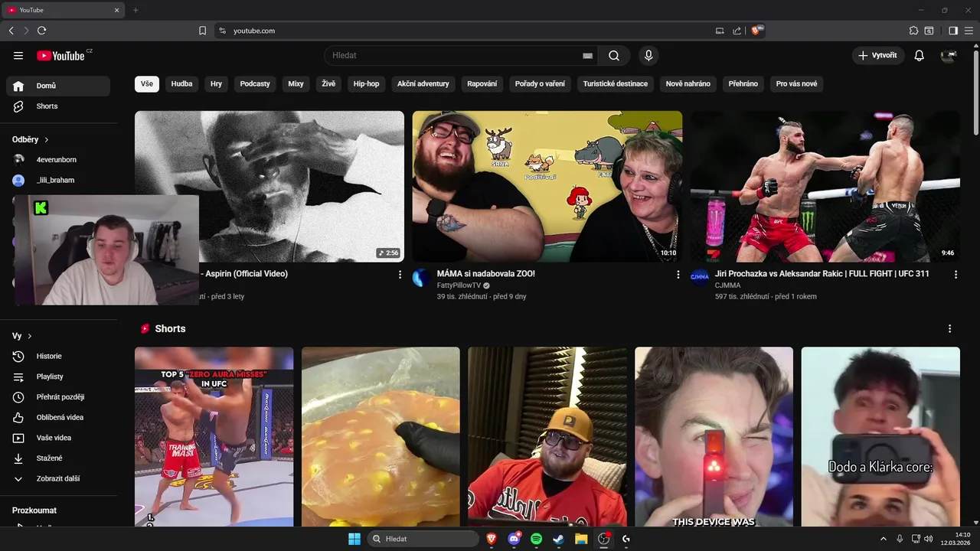Select the Nově nahráno chip

click(x=688, y=83)
